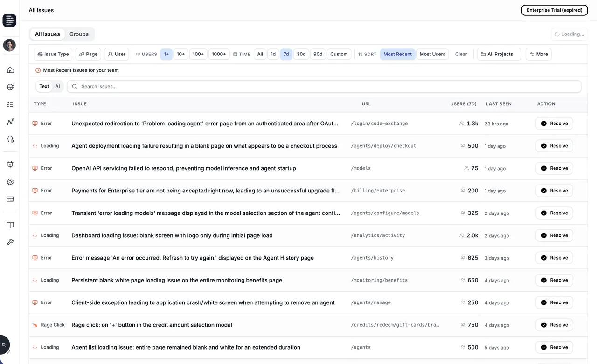Set time filter to 1d

[x=273, y=54]
